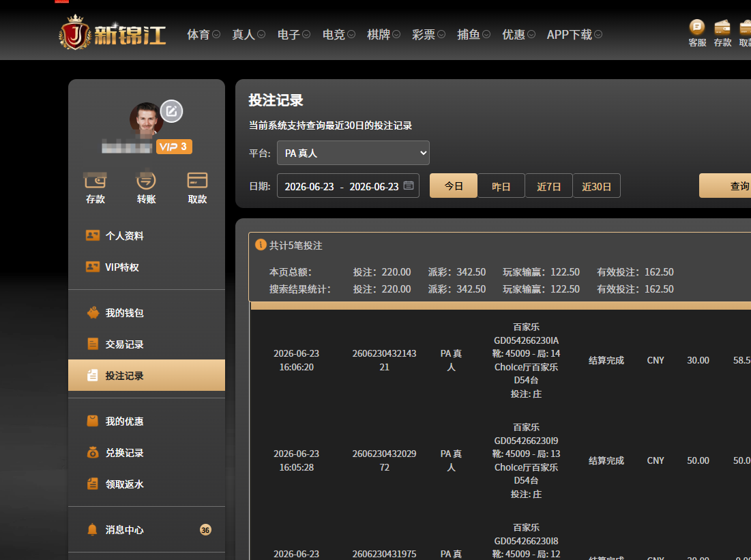Image resolution: width=751 pixels, height=560 pixels.
Task: Open the 客服 customer service icon
Action: pyautogui.click(x=697, y=33)
